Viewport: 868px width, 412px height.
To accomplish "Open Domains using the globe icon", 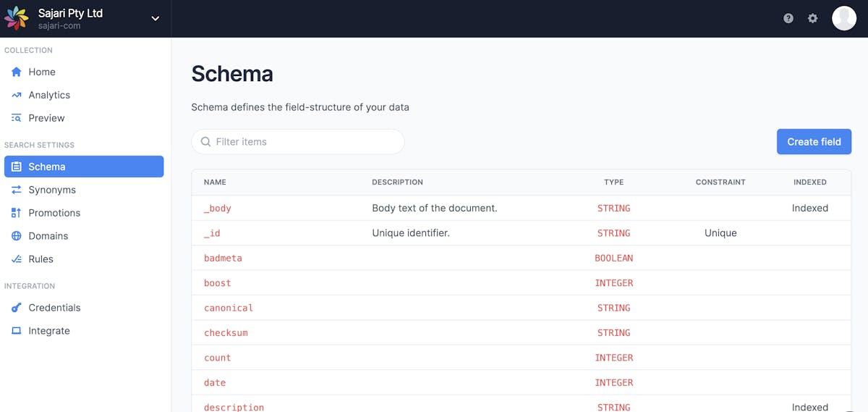I will [17, 236].
